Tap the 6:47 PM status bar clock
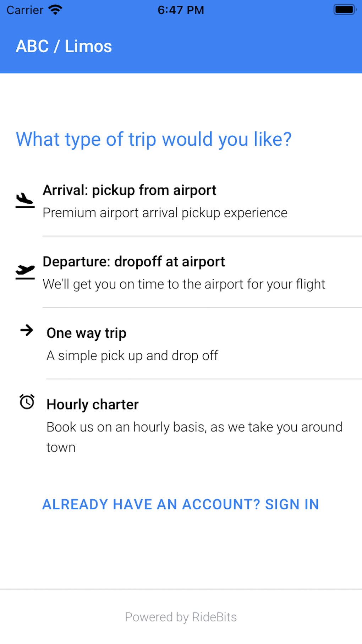 tap(181, 10)
